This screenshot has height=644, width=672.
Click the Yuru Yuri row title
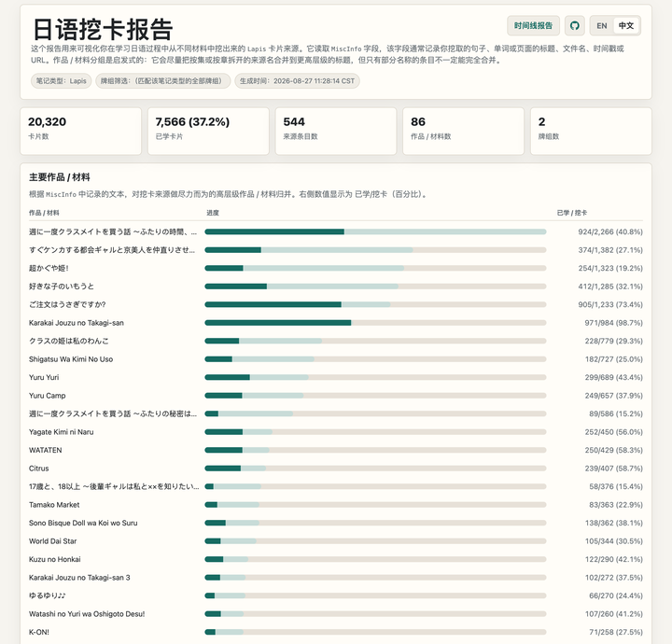coord(44,377)
